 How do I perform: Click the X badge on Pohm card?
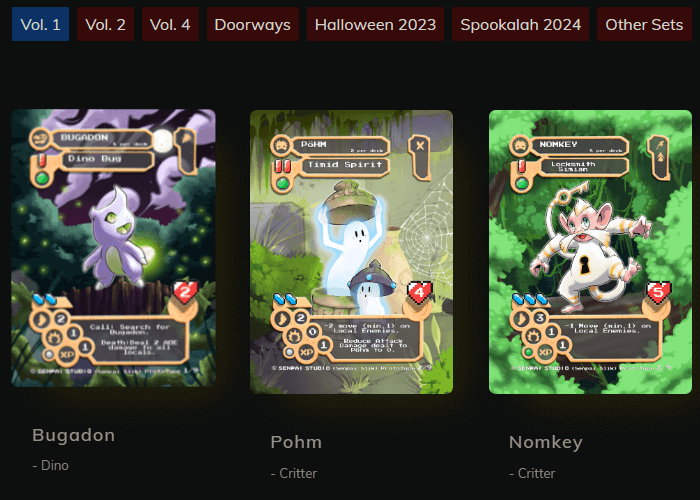coord(420,146)
